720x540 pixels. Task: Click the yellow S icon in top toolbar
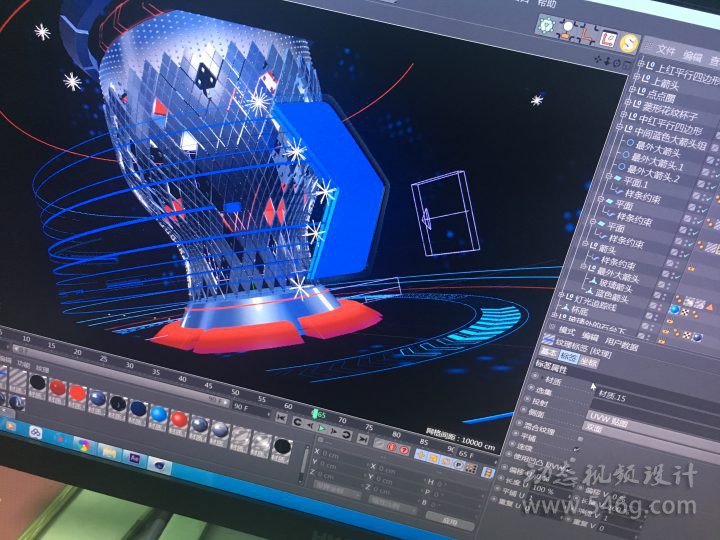click(629, 41)
